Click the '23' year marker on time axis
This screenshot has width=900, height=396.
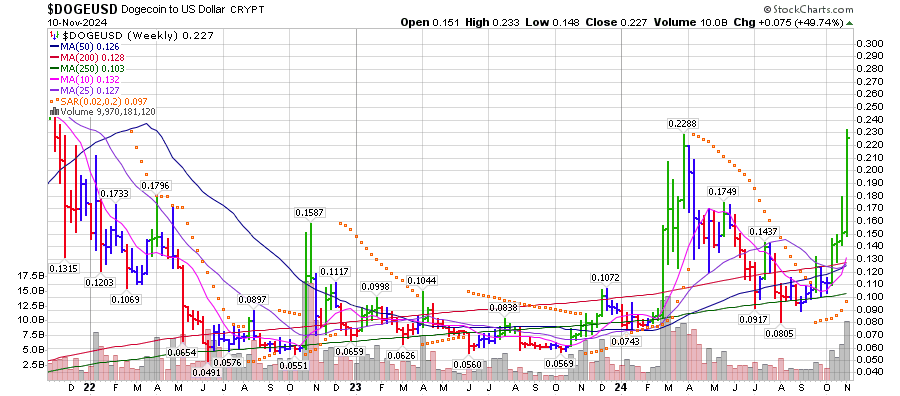(x=355, y=387)
